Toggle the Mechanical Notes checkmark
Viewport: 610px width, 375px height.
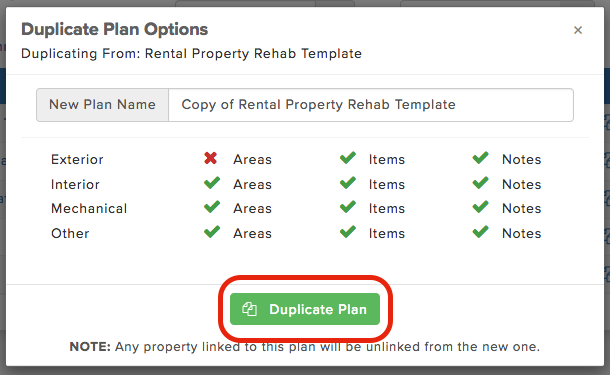(481, 207)
